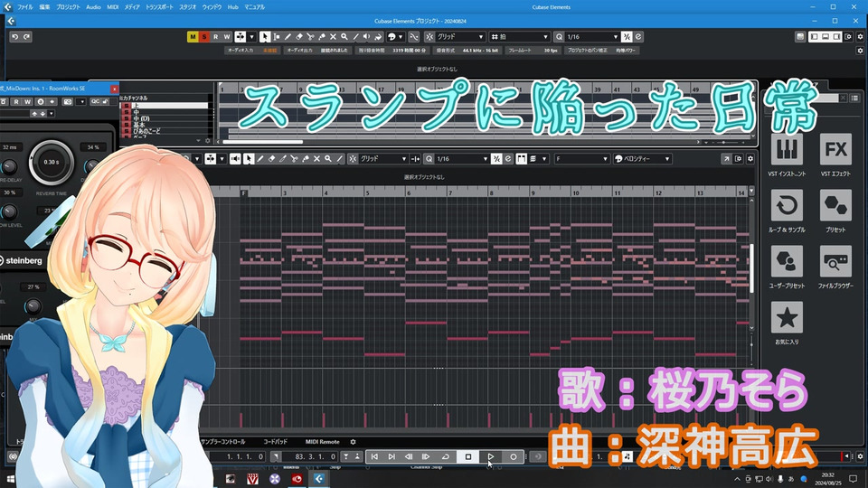This screenshot has width=868, height=488.
Task: Select the Trim tool in key editor toolbar
Action: tap(283, 159)
